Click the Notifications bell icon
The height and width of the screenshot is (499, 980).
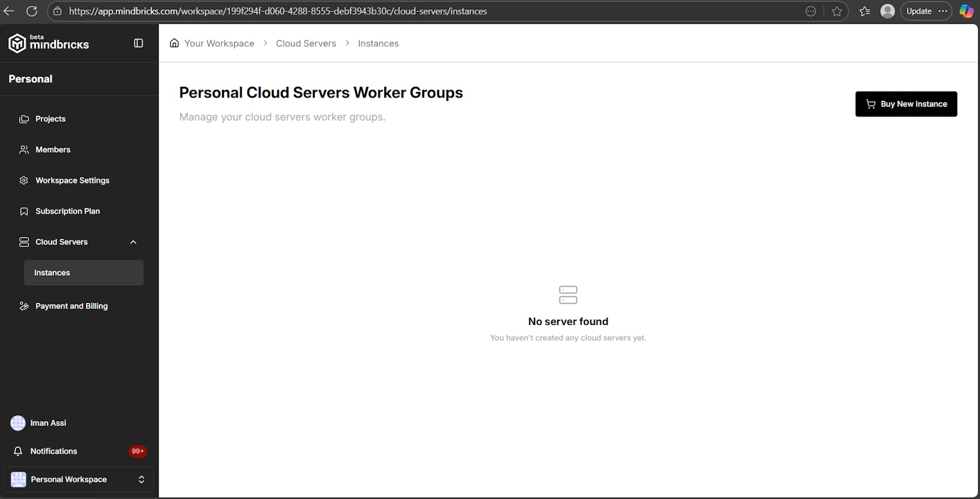point(18,451)
